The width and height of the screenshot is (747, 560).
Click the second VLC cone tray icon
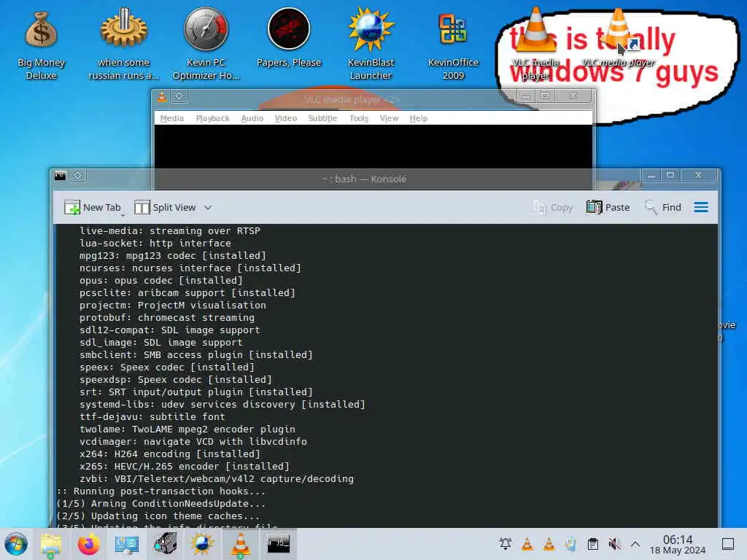[x=549, y=544]
